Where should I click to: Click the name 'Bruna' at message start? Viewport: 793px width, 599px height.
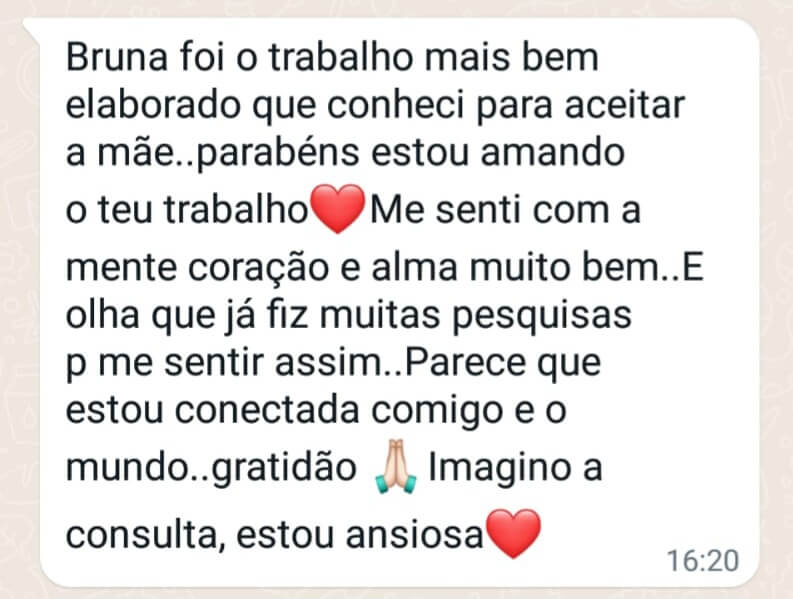[117, 57]
